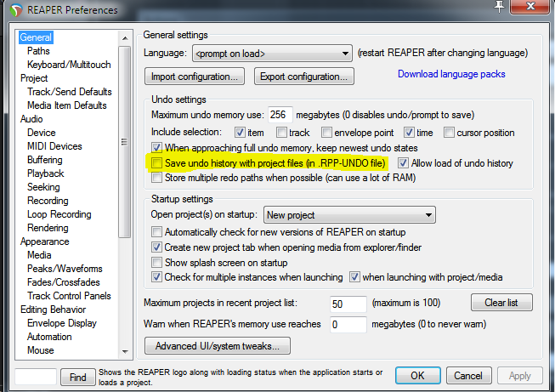
Task: Open the Mouse preferences page
Action: [x=40, y=350]
